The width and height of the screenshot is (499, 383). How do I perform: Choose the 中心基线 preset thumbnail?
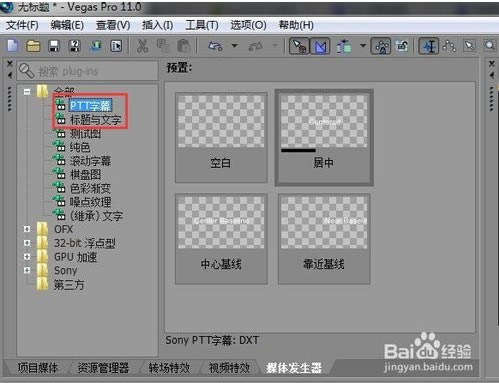[x=221, y=239]
